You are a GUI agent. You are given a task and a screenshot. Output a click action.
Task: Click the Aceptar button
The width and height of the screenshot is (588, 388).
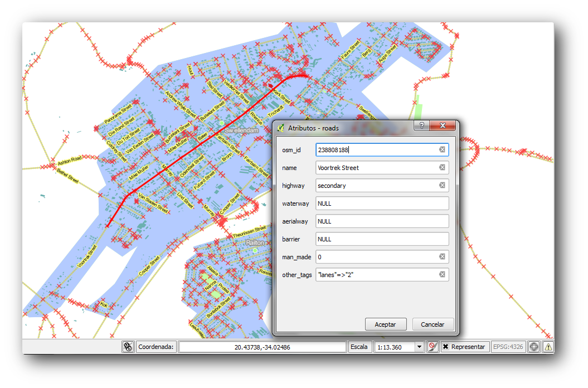tap(386, 324)
